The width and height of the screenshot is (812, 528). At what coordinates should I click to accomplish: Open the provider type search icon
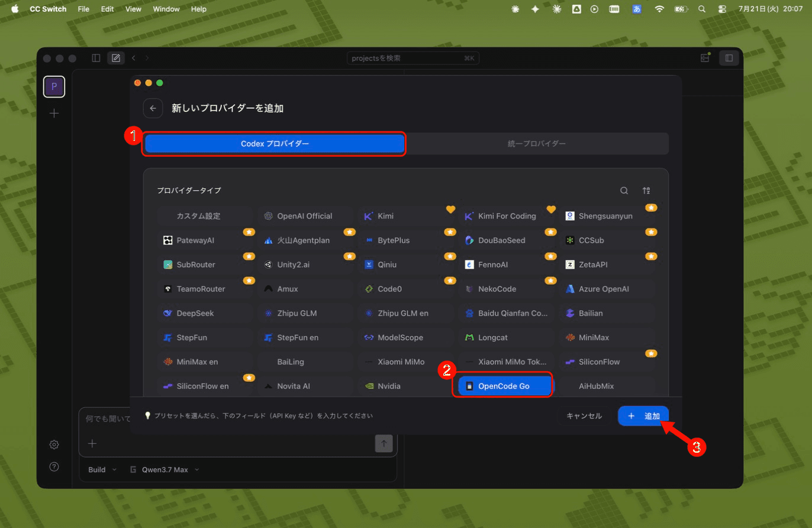pyautogui.click(x=624, y=191)
